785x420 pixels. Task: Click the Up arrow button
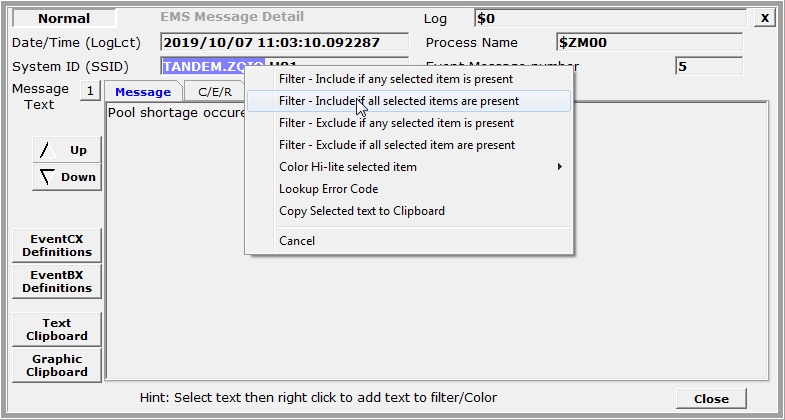coord(66,150)
